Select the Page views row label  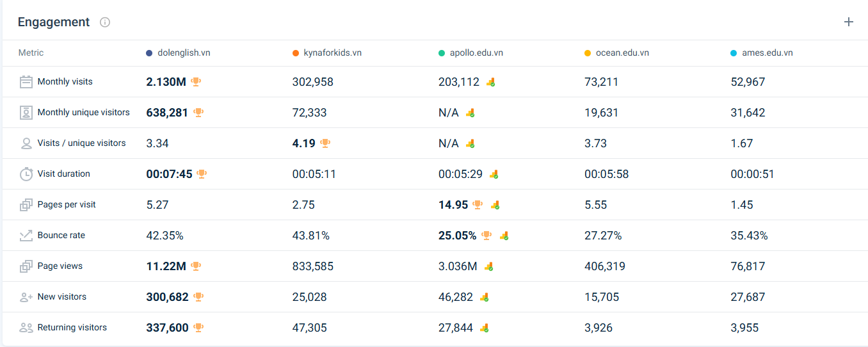tap(60, 266)
